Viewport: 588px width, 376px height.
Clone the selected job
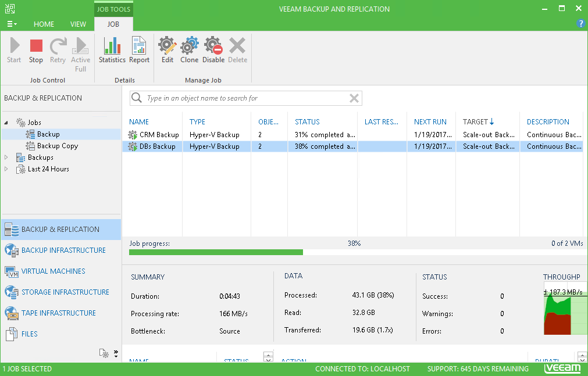coord(190,50)
